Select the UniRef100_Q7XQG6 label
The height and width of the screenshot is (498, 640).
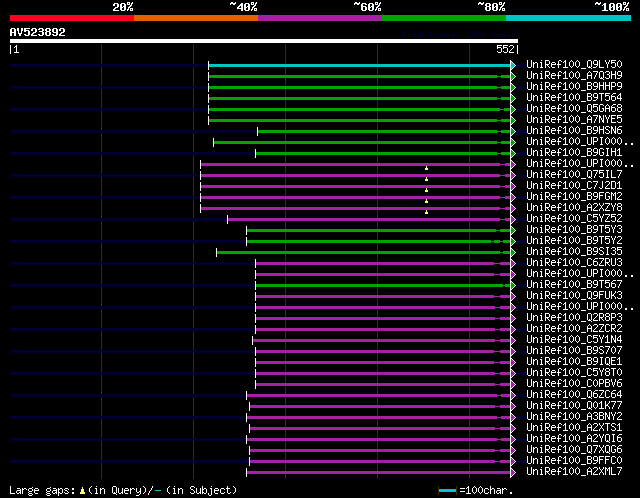[x=574, y=450]
